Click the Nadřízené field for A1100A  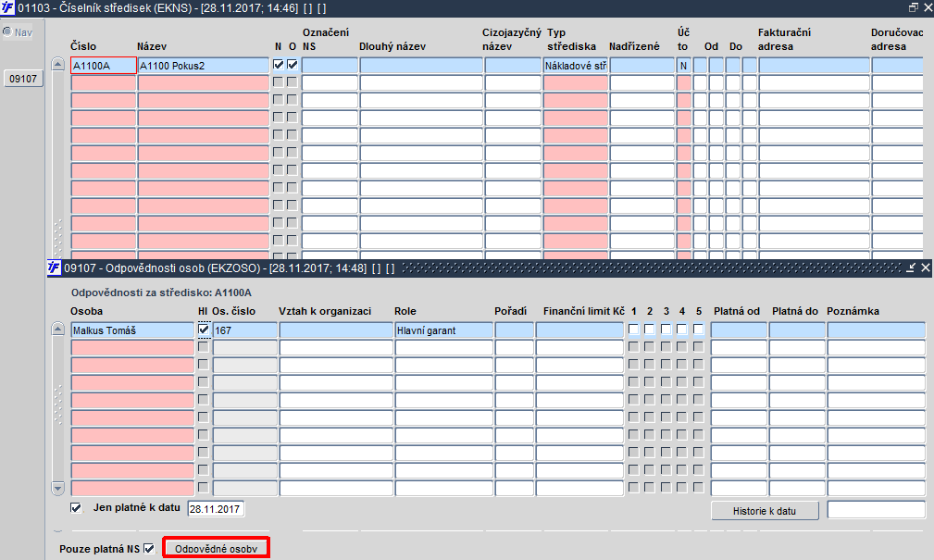(x=642, y=66)
